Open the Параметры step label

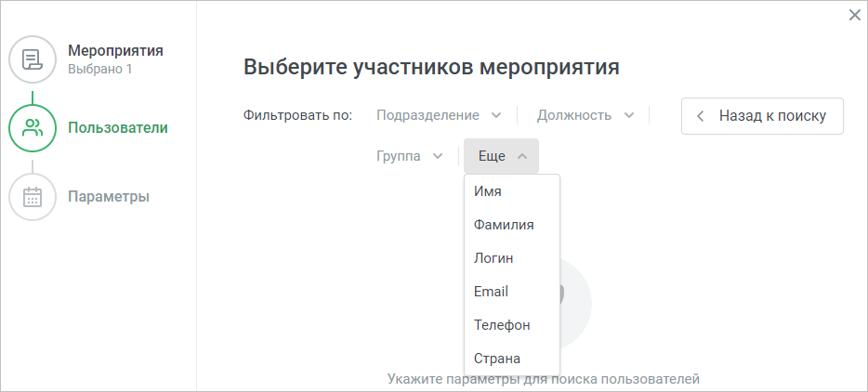point(109,197)
